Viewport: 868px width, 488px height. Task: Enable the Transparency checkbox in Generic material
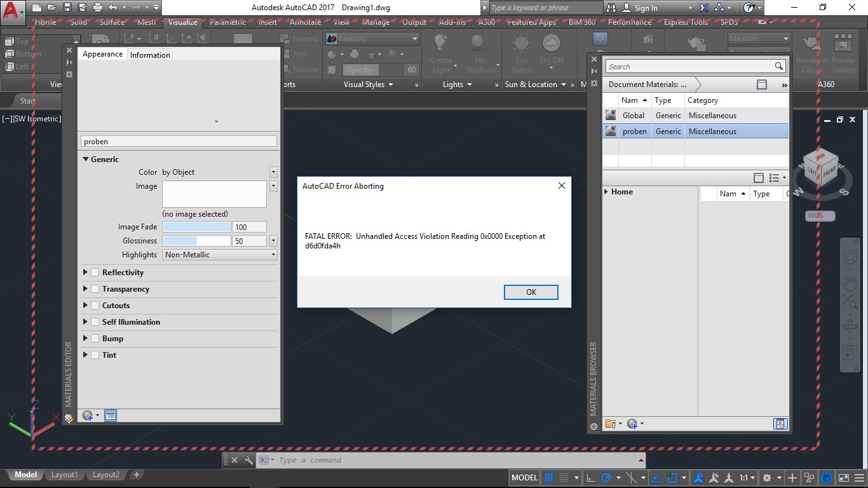click(94, 288)
